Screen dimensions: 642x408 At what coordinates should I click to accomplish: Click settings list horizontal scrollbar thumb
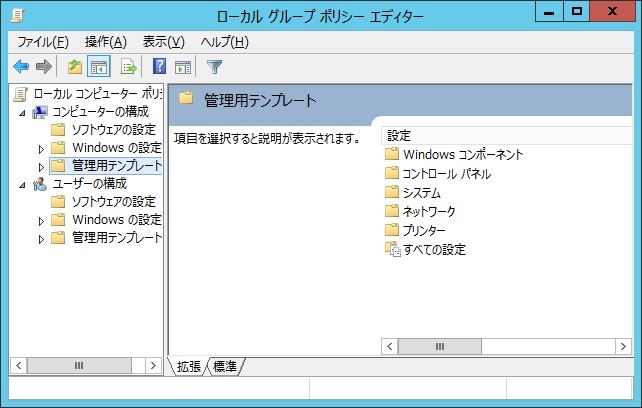[x=440, y=347]
